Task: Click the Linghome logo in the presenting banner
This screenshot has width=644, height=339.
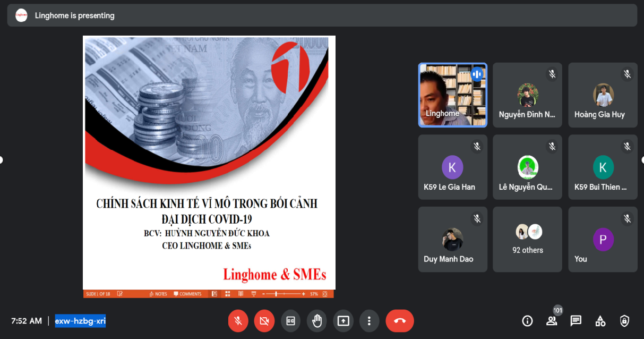Action: pyautogui.click(x=21, y=15)
